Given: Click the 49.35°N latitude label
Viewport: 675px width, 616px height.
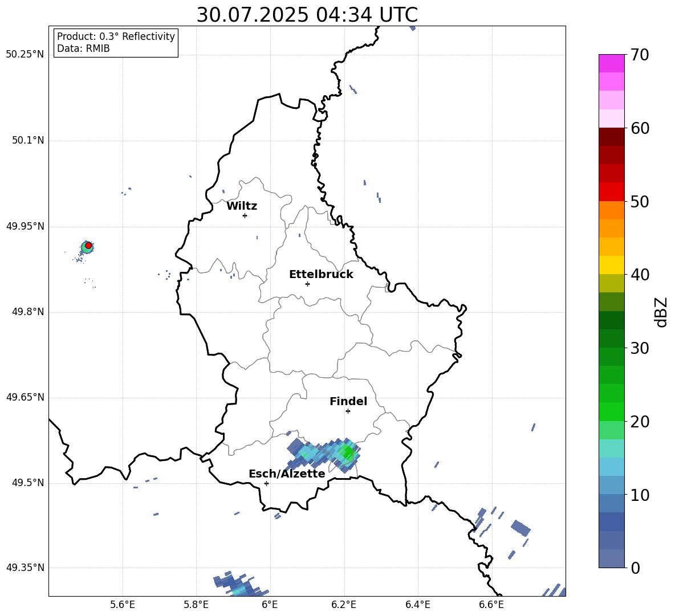Looking at the screenshot, I should point(25,568).
